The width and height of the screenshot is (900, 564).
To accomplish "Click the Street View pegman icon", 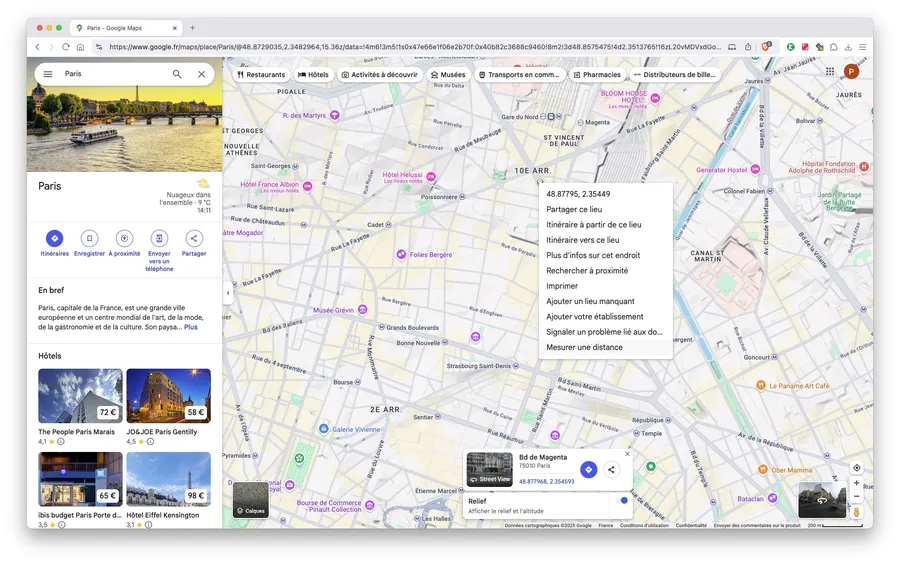I will click(856, 512).
